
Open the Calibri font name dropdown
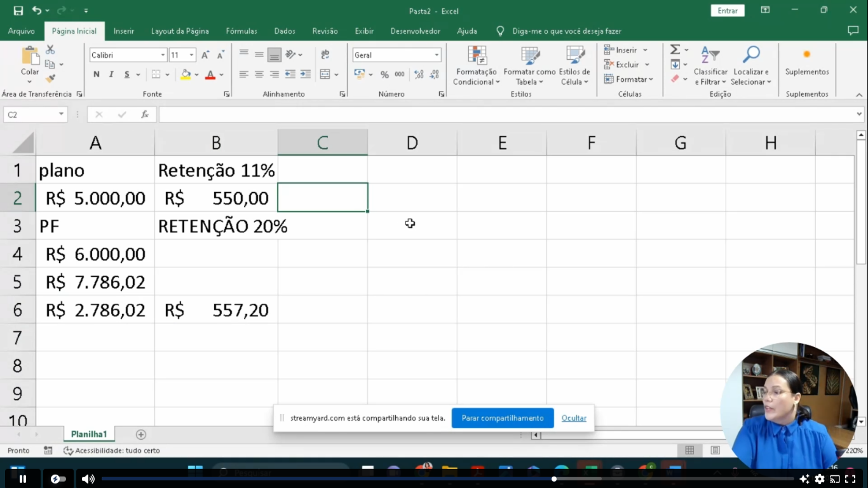163,55
